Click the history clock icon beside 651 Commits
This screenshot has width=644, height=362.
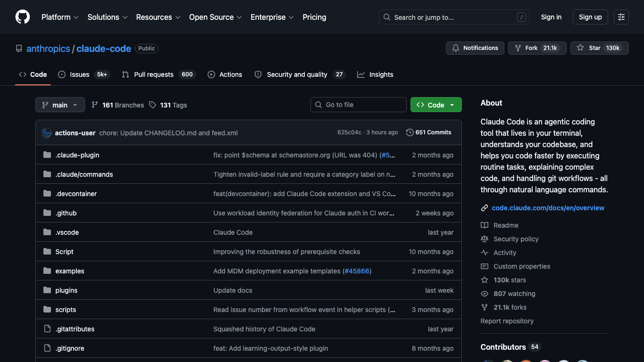pos(410,132)
